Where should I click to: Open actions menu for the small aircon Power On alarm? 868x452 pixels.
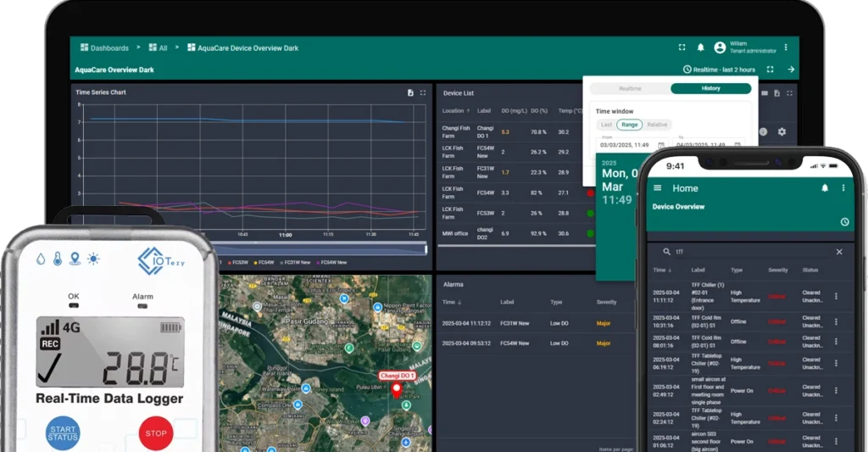(836, 390)
